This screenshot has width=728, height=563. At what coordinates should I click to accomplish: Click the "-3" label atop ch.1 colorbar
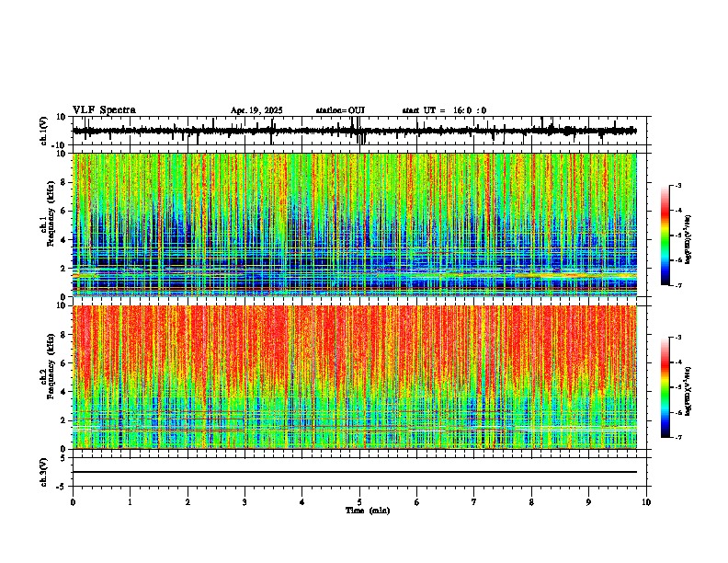click(678, 185)
